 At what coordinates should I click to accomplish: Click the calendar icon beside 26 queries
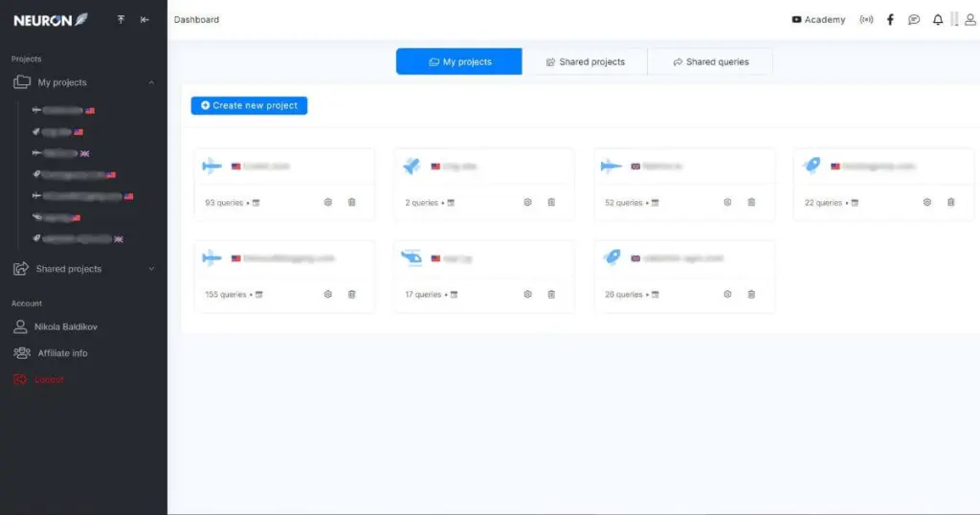[x=655, y=295]
